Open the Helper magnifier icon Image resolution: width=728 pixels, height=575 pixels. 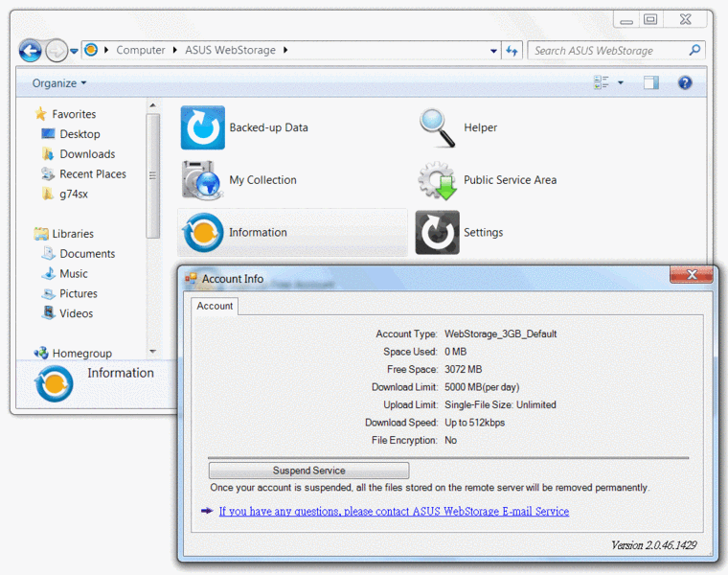(437, 127)
